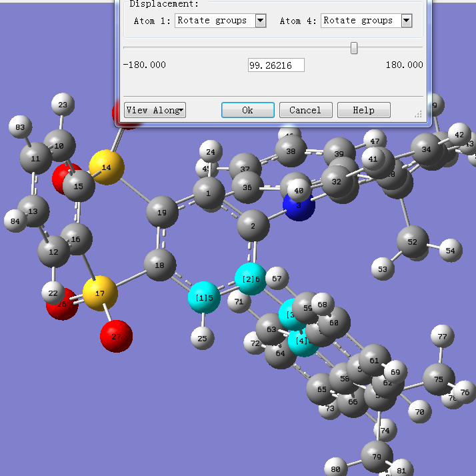Viewport: 476px width, 476px height.
Task: Select hydrogen atom 24
Action: click(x=211, y=151)
